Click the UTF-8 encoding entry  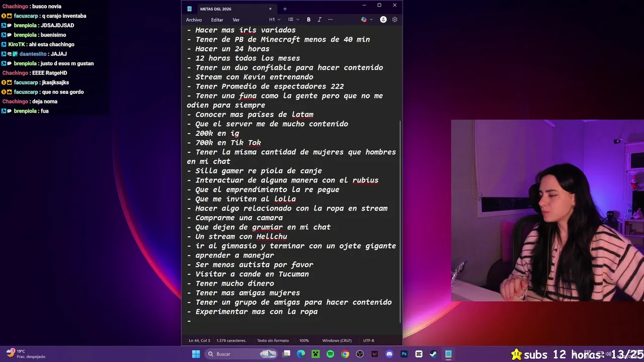point(369,340)
